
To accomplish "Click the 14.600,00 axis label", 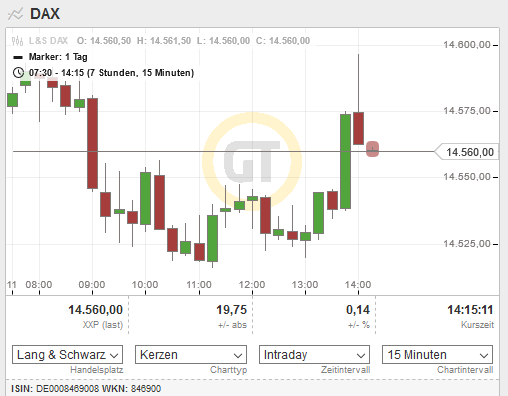I will click(x=467, y=45).
